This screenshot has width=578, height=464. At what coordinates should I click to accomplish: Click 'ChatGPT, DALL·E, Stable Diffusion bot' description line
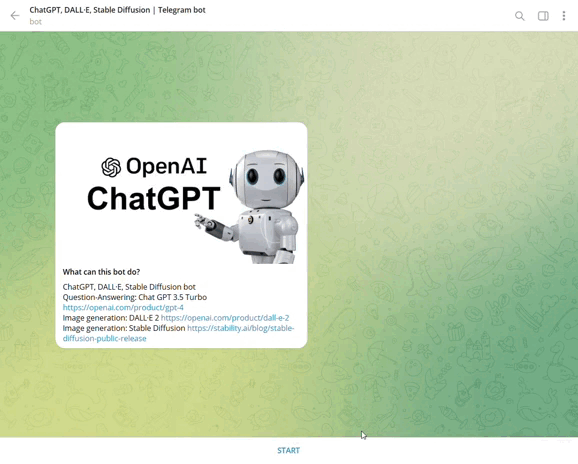pyautogui.click(x=129, y=287)
